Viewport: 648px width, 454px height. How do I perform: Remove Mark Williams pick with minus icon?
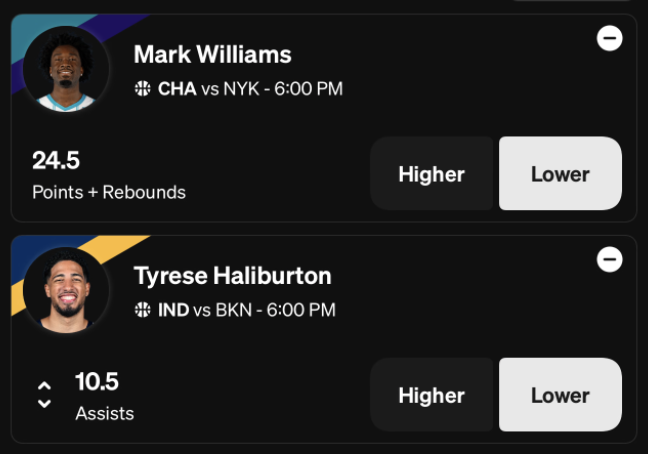pyautogui.click(x=610, y=38)
